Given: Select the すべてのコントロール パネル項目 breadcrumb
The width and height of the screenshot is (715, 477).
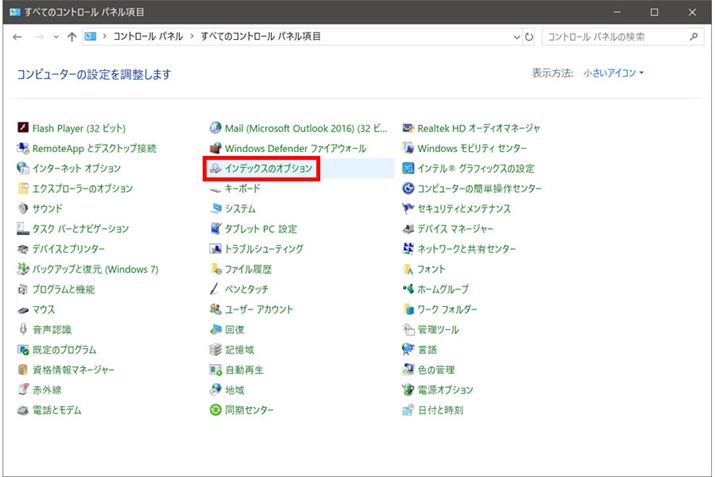Looking at the screenshot, I should [x=260, y=37].
